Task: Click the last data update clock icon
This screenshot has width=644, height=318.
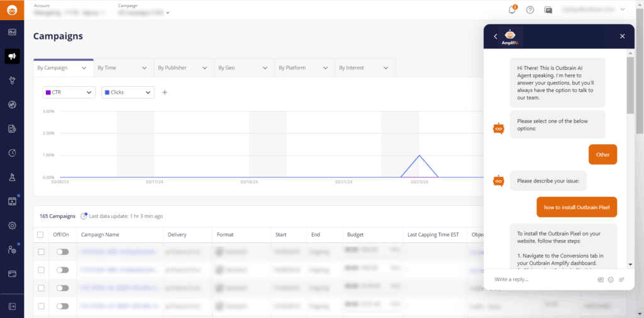Action: pyautogui.click(x=84, y=216)
